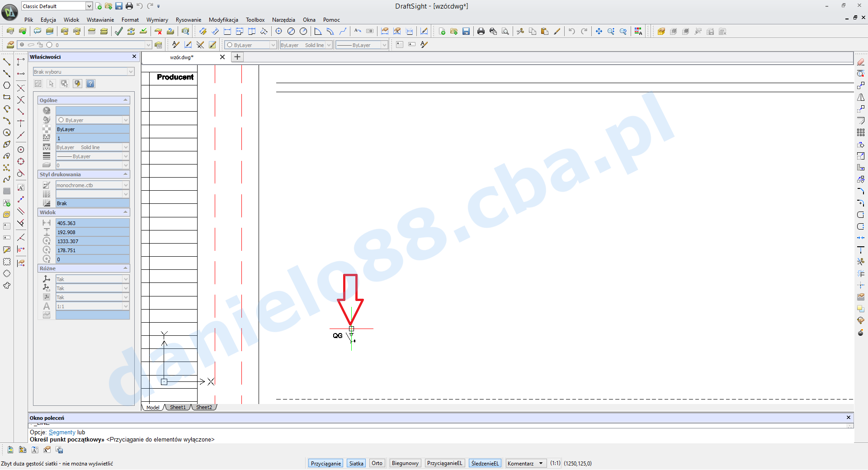
Task: Click the 405.363 width value field
Action: 93,223
